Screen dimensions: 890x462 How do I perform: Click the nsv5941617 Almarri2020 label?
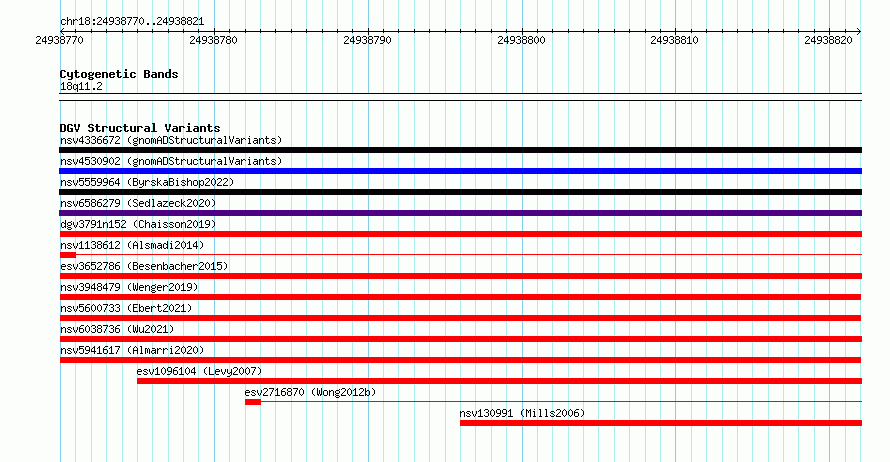pos(132,350)
